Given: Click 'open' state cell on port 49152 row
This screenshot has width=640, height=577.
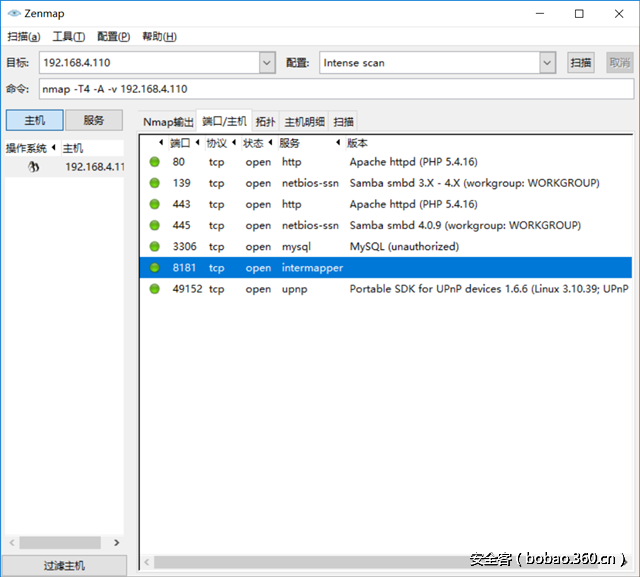Looking at the screenshot, I should [x=258, y=289].
